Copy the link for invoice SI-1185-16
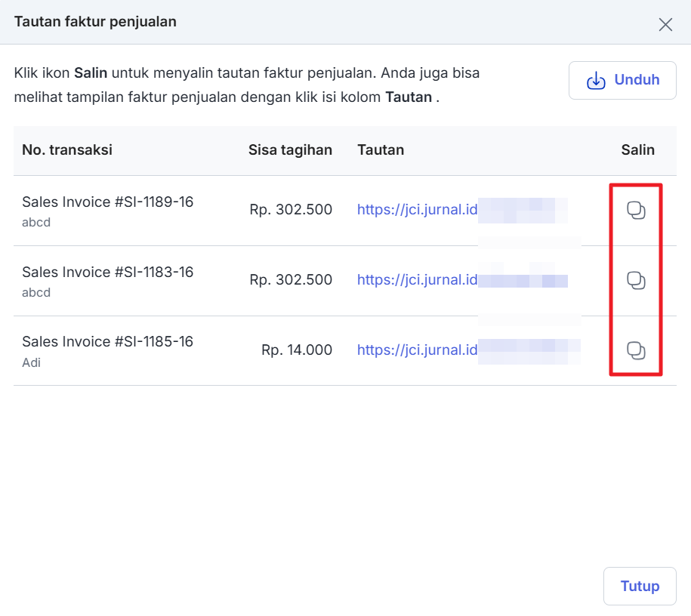Image resolution: width=691 pixels, height=616 pixels. pyautogui.click(x=636, y=350)
